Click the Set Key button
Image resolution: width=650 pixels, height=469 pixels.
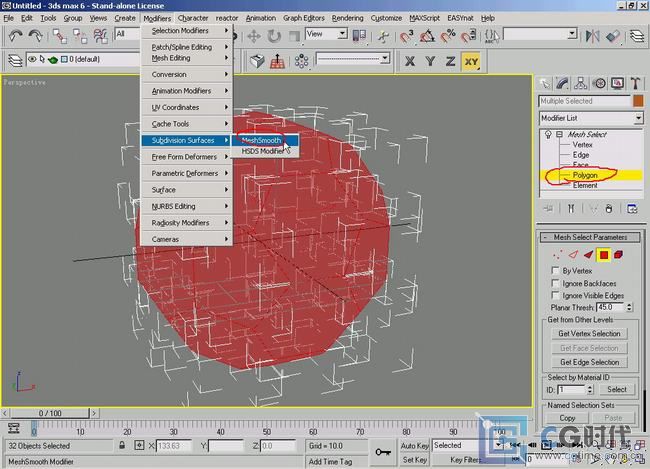414,460
